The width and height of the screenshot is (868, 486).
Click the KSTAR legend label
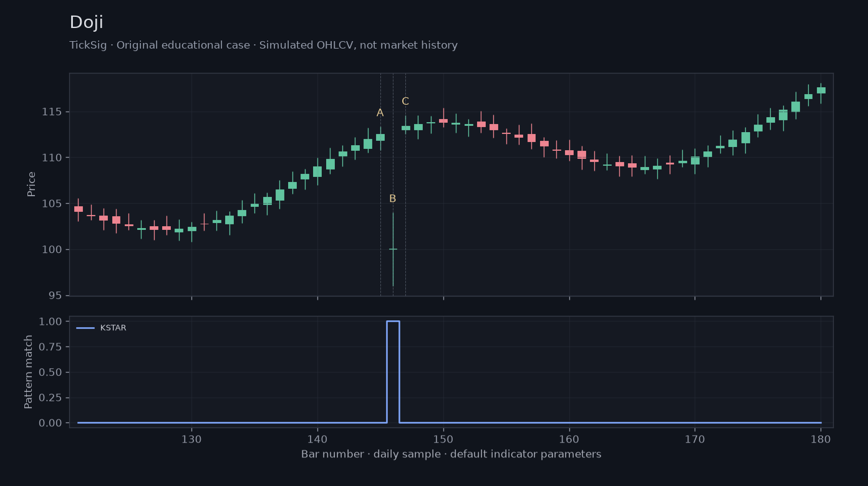(113, 328)
